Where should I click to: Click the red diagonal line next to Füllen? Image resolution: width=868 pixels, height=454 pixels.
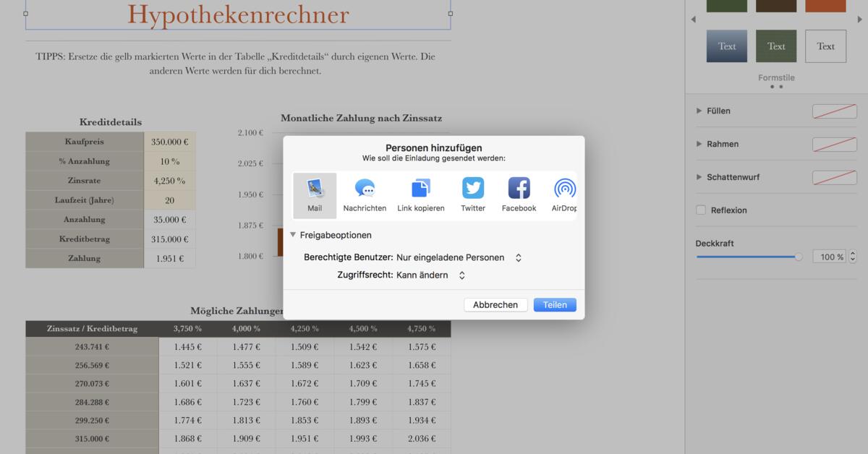[834, 111]
